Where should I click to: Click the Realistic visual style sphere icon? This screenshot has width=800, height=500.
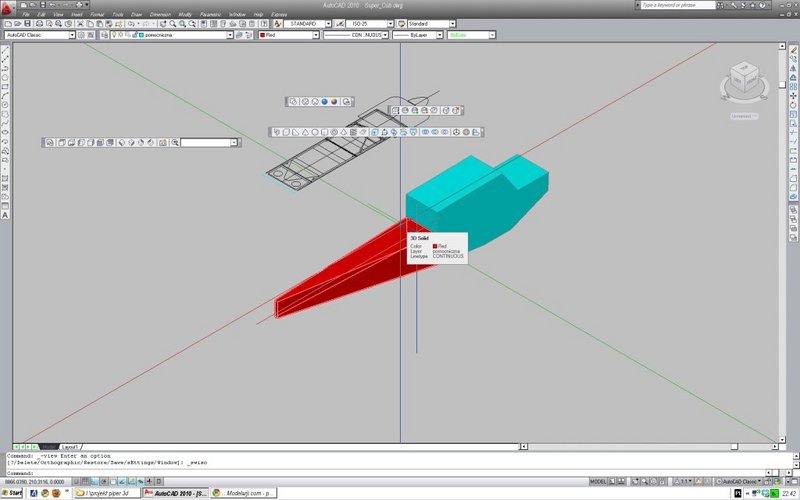pos(324,102)
